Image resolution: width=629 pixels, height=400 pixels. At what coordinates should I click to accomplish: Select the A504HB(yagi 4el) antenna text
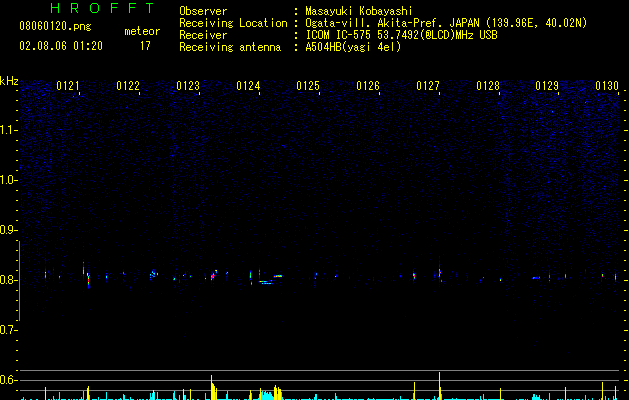click(x=353, y=47)
